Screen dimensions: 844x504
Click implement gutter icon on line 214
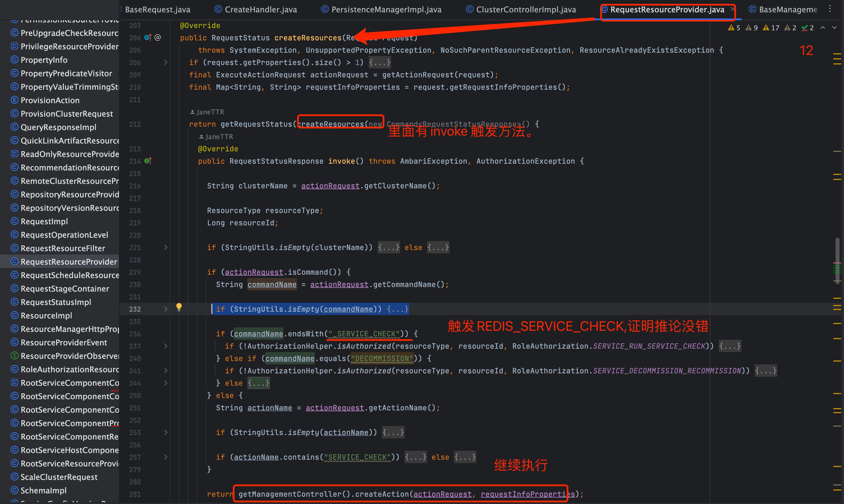coord(148,161)
